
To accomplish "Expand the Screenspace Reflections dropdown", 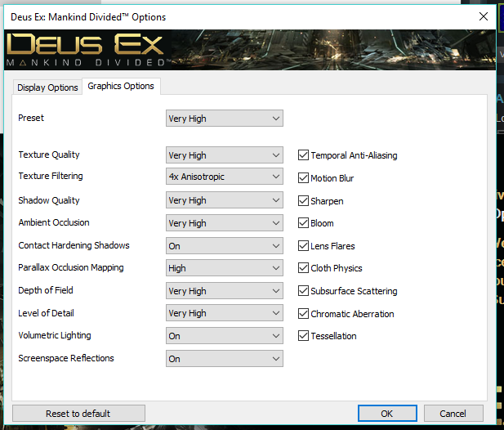I will (x=225, y=359).
